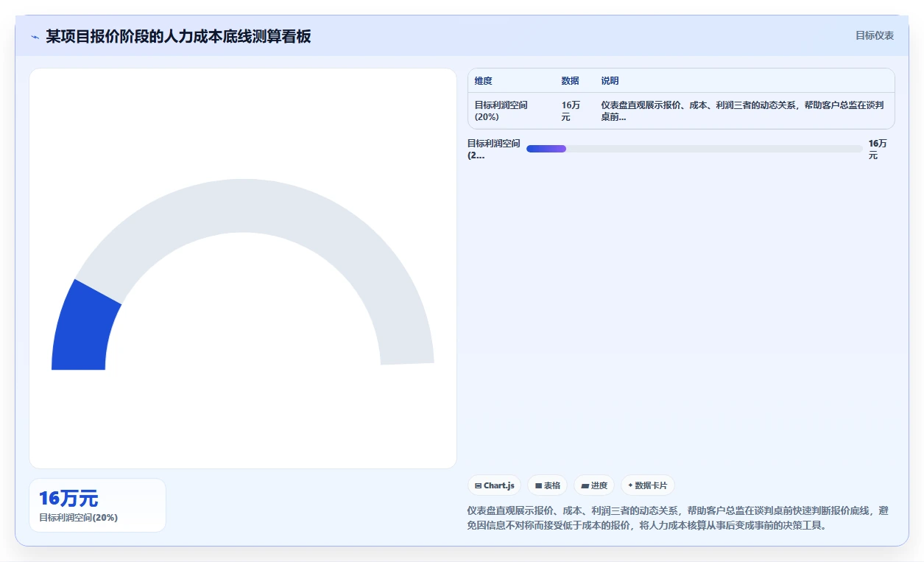Click the Chart.js chip
This screenshot has height=562, width=924.
[494, 485]
